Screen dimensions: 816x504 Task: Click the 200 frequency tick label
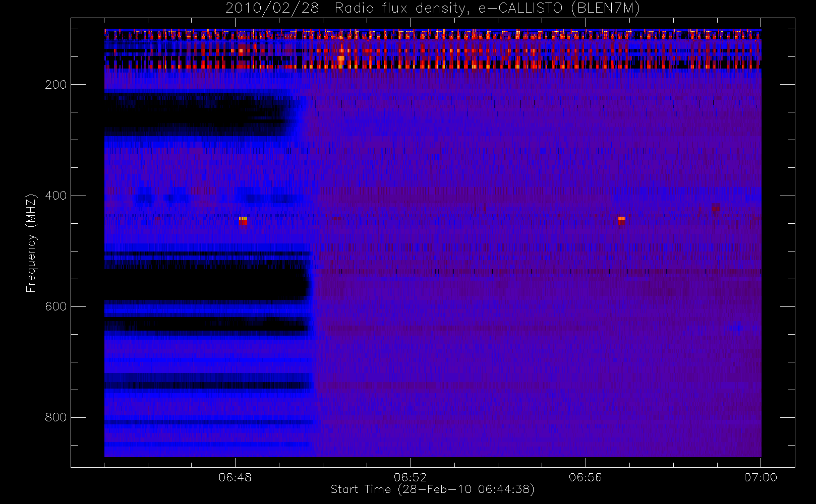tap(55, 85)
